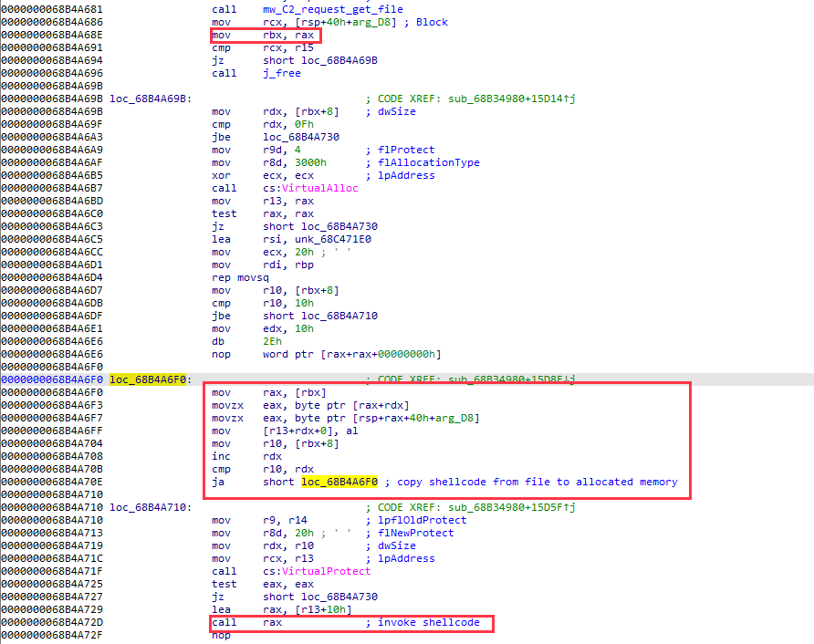Viewport: 814px width, 644px height.
Task: Click the mw_C2_request_get_file function name
Action: click(333, 9)
